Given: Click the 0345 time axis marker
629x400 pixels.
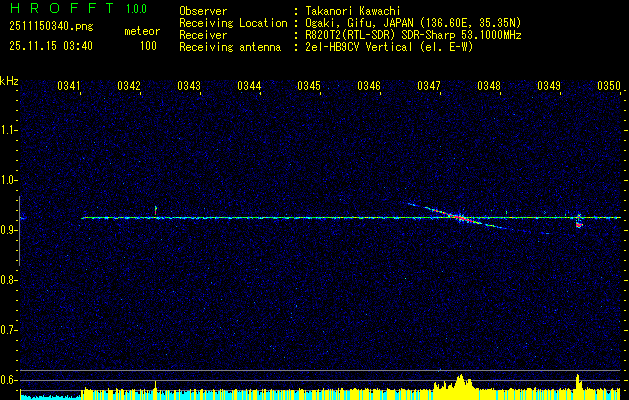Looking at the screenshot, I should click(308, 86).
